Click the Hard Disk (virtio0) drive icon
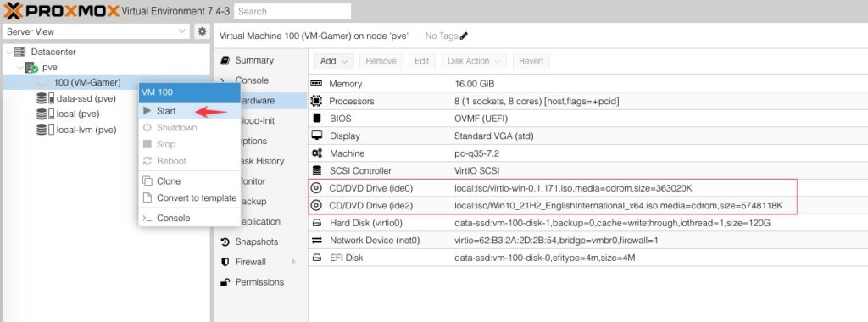Viewport: 868px width, 322px height. (317, 223)
